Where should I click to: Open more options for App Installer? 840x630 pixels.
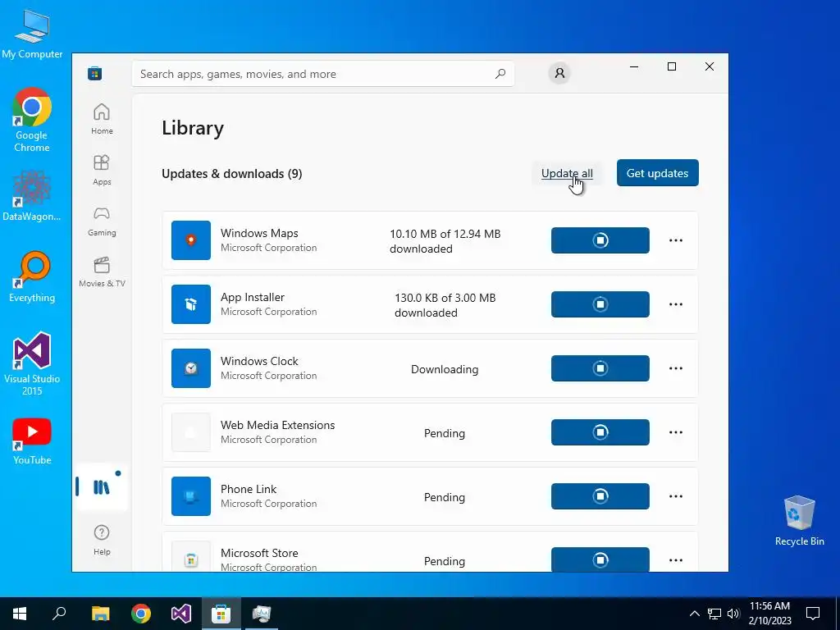coord(676,304)
